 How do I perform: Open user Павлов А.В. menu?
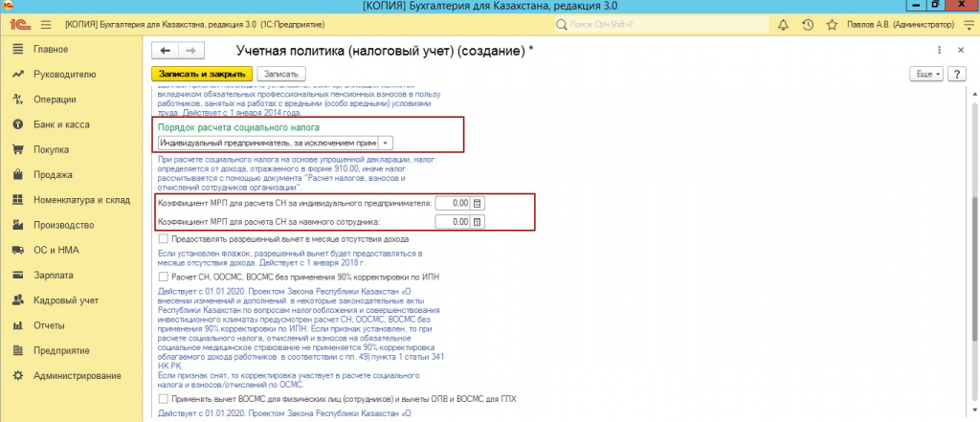(901, 25)
